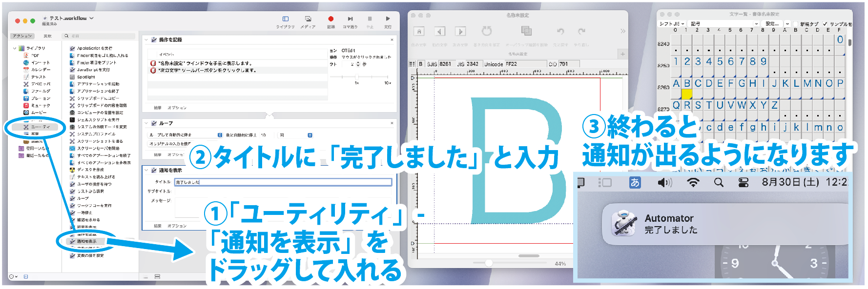Switch to the アクション tab

coord(22,36)
